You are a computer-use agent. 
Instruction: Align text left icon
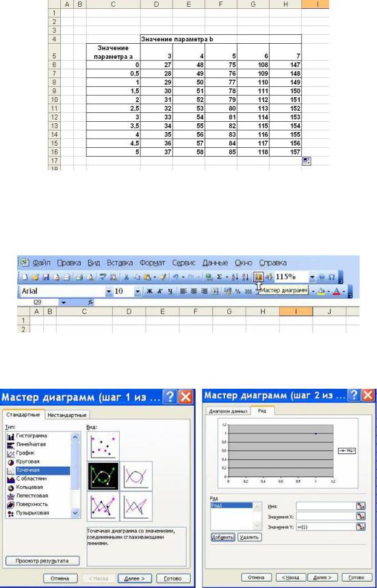coord(183,292)
